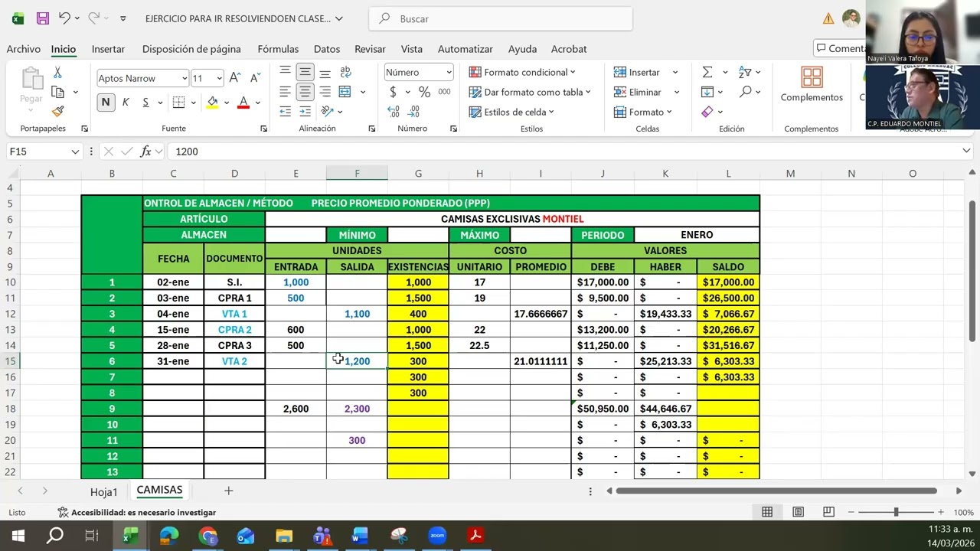Toggle bottom vertical alignment

[325, 73]
